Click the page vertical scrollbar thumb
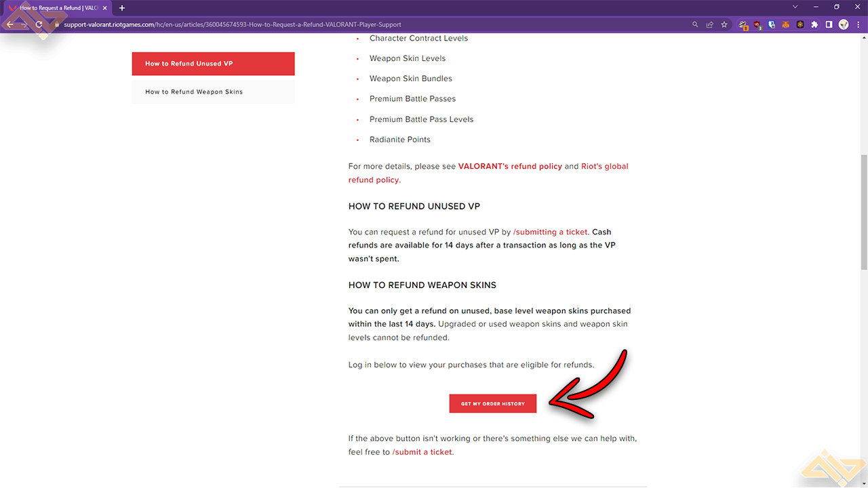Viewport: 868px width, 488px height. click(x=863, y=212)
